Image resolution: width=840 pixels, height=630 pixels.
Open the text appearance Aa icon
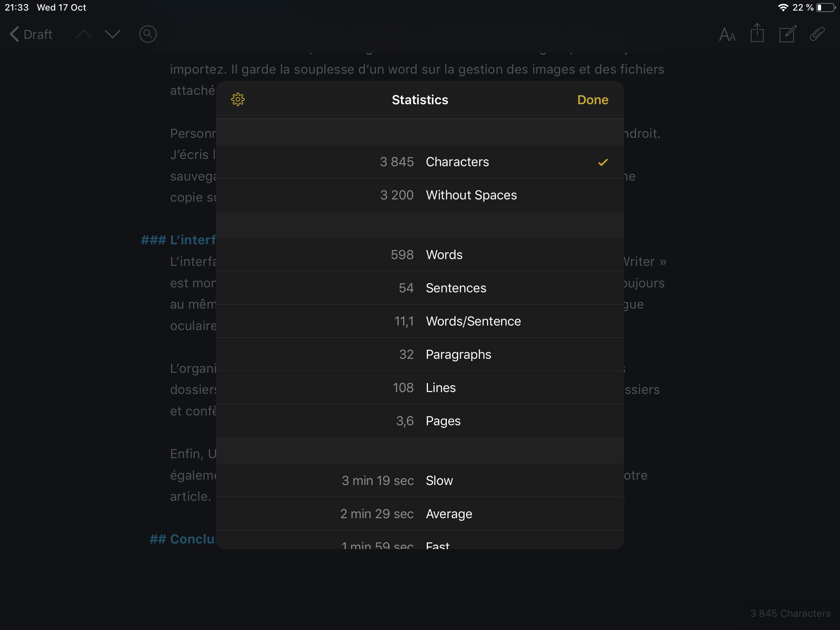coord(727,34)
